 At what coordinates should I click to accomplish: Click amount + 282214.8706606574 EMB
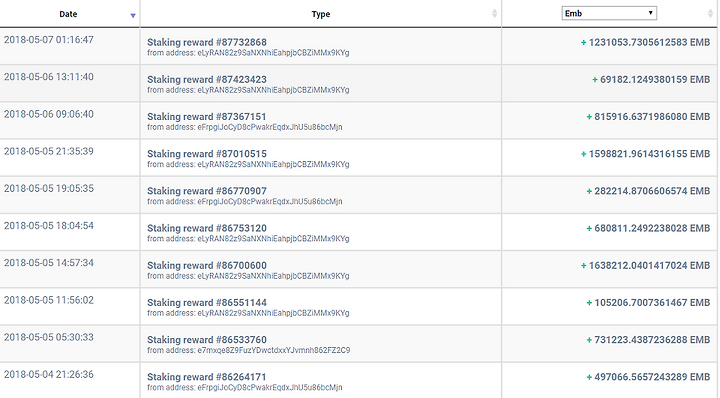pyautogui.click(x=648, y=191)
